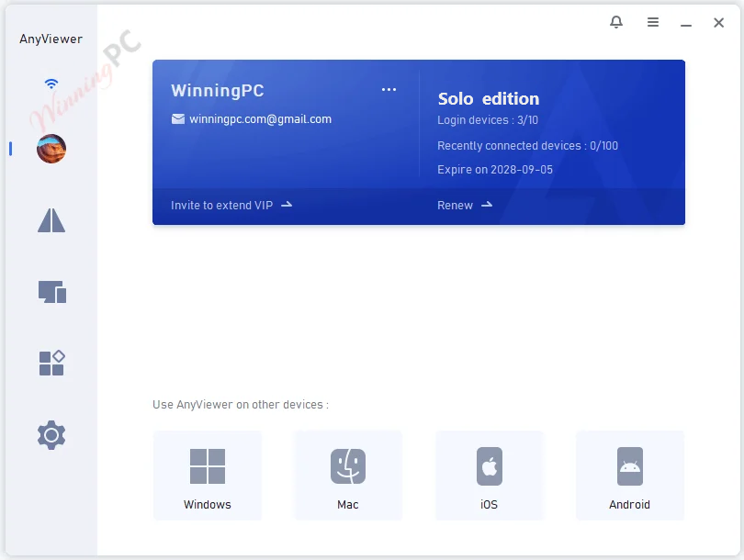
Task: Open the three-dots account options menu
Action: coord(389,89)
